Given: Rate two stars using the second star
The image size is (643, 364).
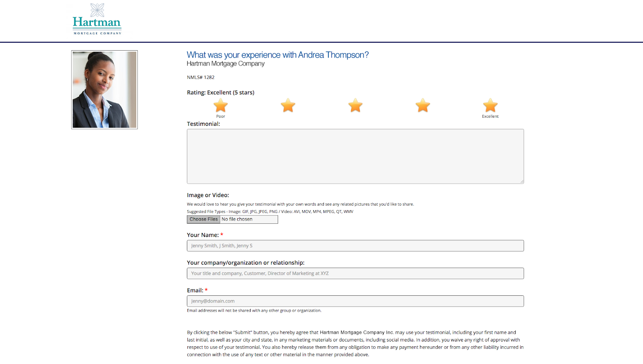Looking at the screenshot, I should (x=288, y=106).
